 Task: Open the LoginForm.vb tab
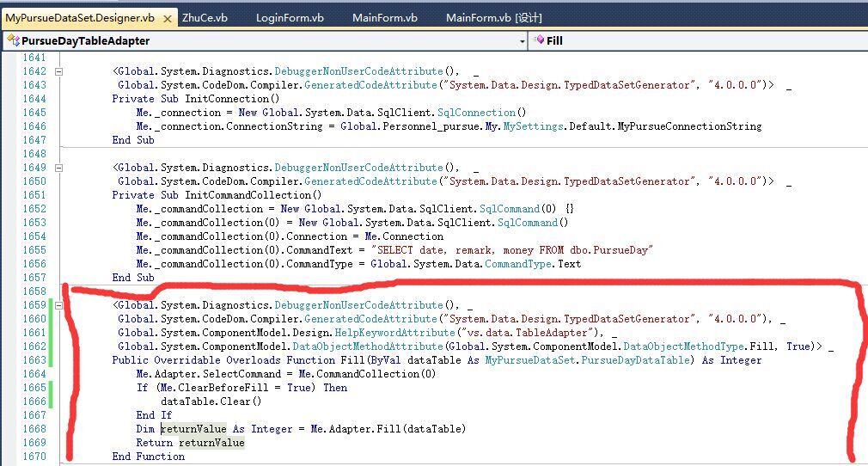coord(290,18)
